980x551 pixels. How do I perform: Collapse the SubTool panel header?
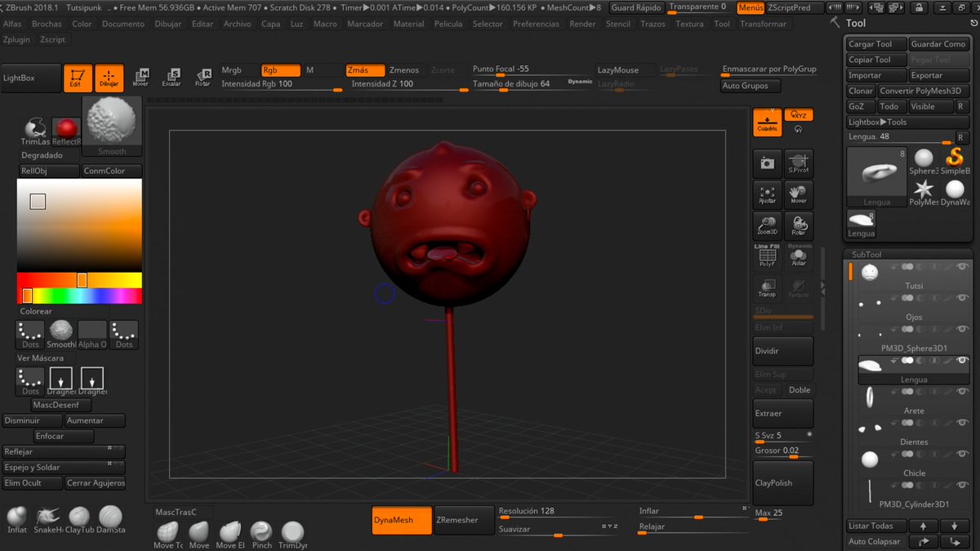866,255
